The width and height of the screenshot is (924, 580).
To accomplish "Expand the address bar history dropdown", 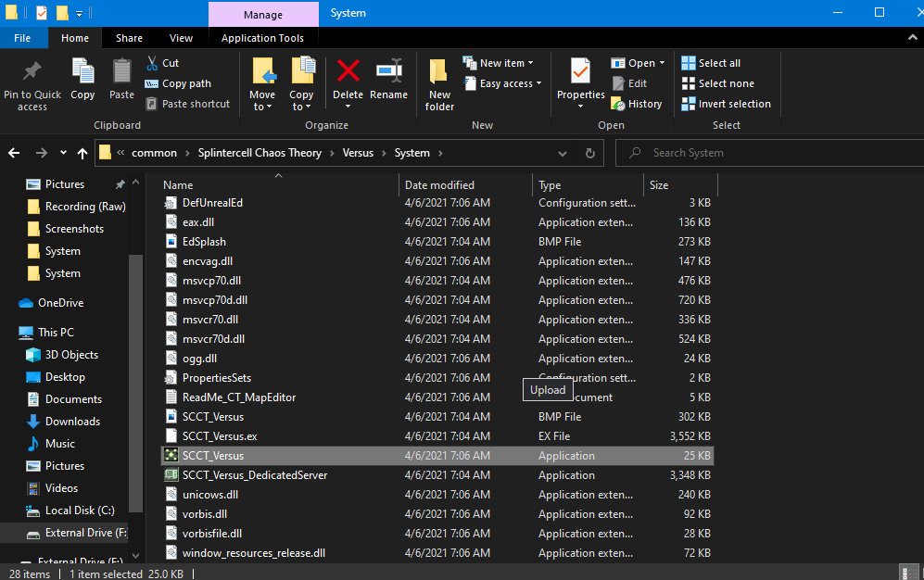I will pos(563,153).
